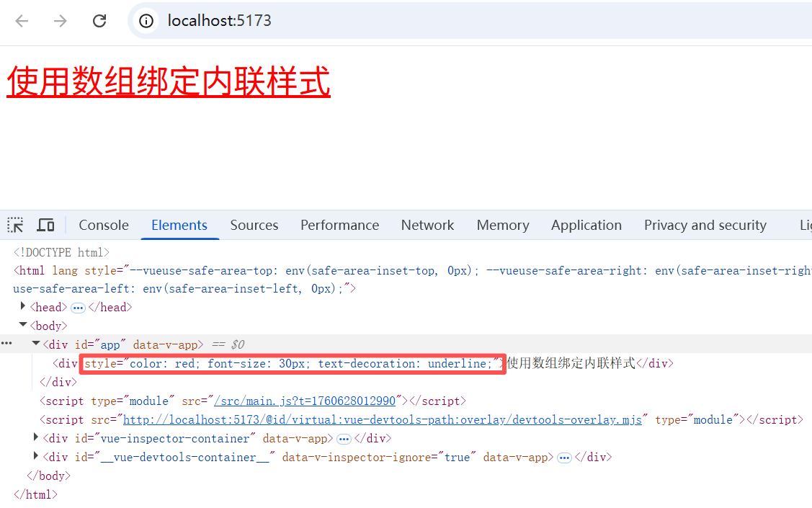Open the Application tab
This screenshot has height=508, width=812.
pyautogui.click(x=586, y=226)
